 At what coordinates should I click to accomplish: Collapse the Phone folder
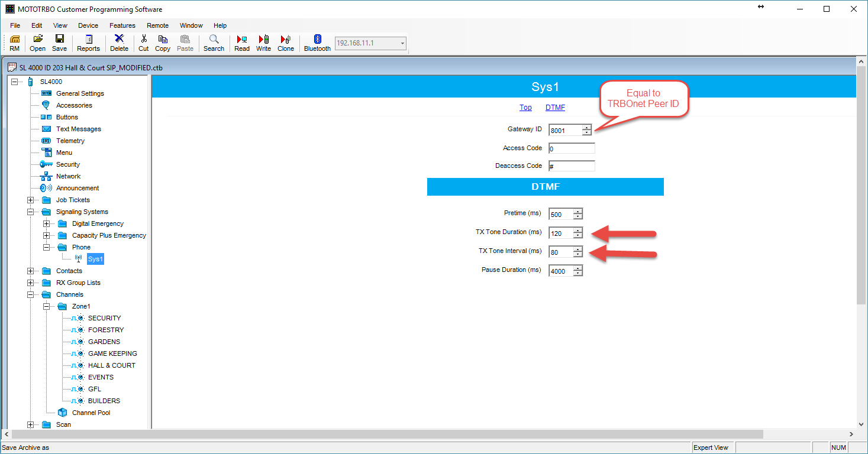(47, 247)
